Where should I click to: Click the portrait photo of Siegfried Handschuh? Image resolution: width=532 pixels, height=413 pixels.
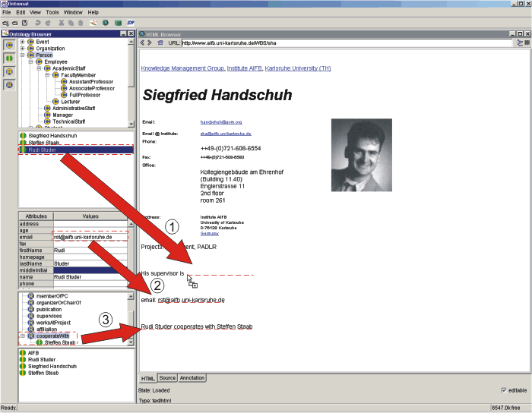point(362,155)
